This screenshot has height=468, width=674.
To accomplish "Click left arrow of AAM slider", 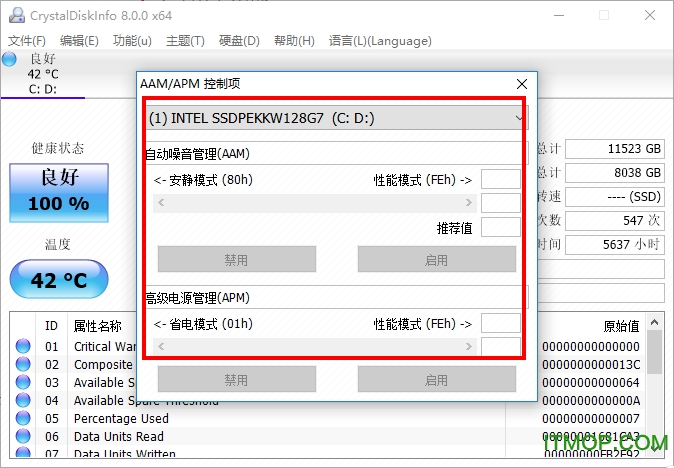I will coord(161,202).
